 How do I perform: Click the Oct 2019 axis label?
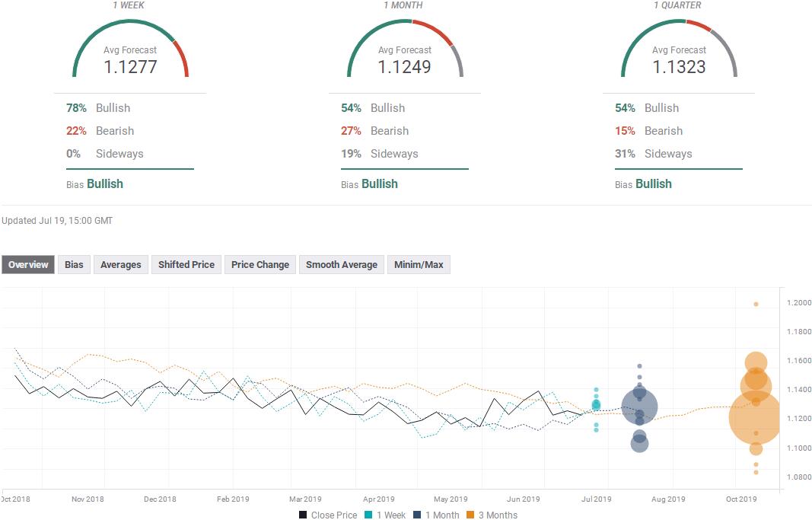(741, 499)
